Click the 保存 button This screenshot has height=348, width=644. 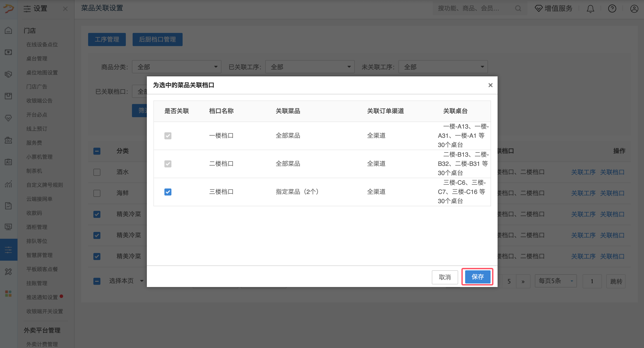pos(477,277)
